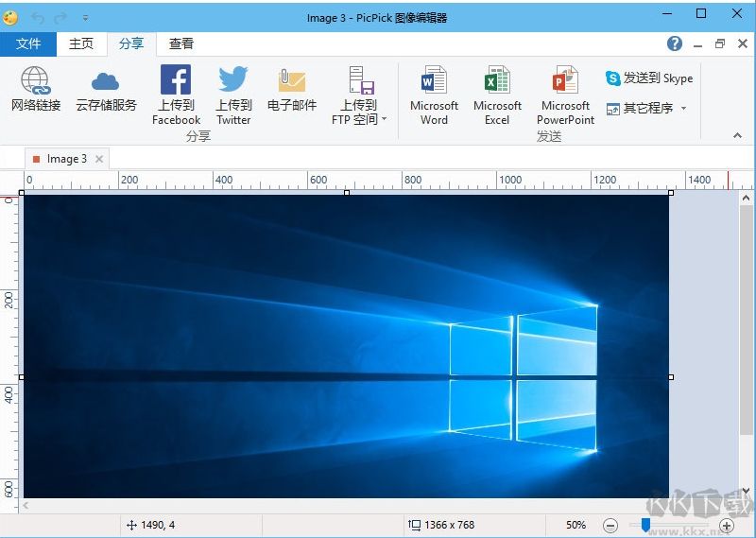Click the PicPick app logo icon
The image size is (756, 538).
[10, 17]
